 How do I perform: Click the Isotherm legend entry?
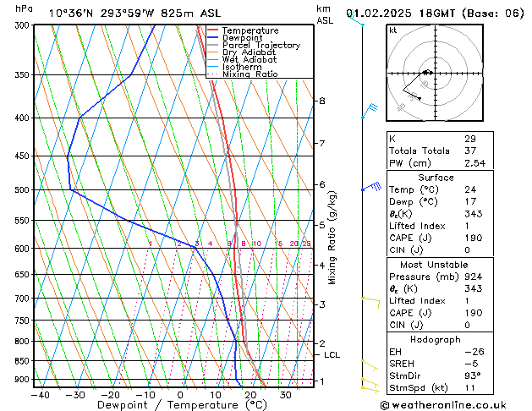point(234,67)
